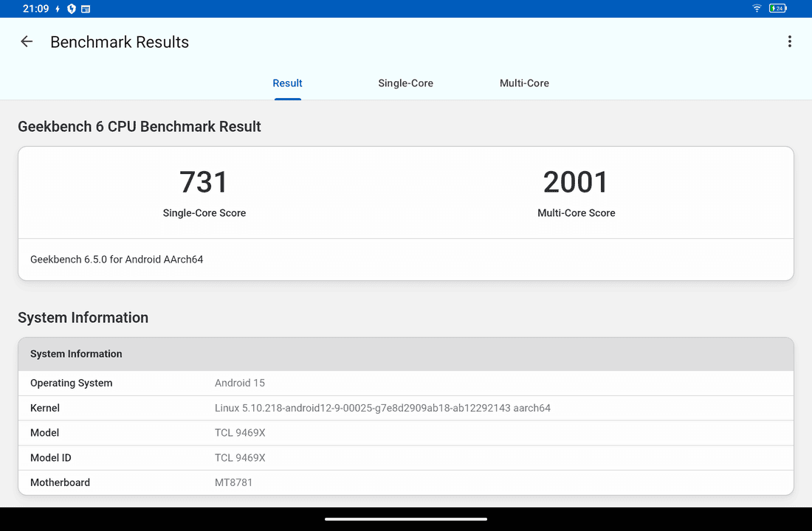The width and height of the screenshot is (812, 531).
Task: Tap the 2001 multi-core score
Action: [576, 183]
